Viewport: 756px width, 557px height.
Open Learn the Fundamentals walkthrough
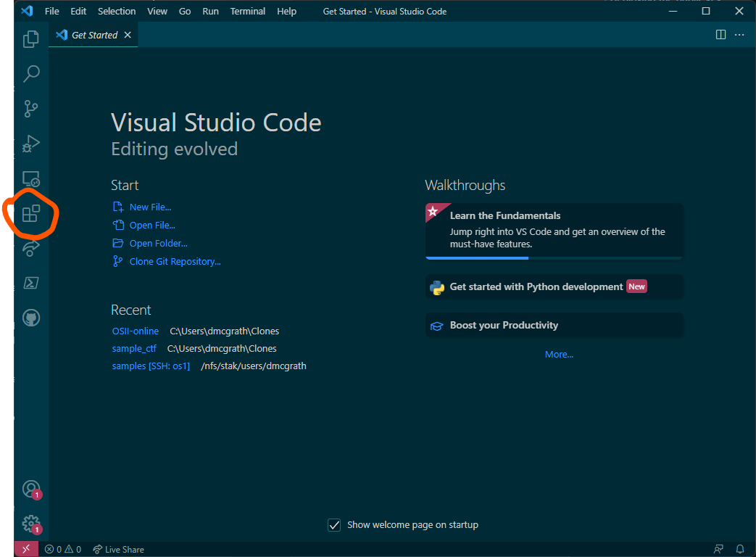554,231
